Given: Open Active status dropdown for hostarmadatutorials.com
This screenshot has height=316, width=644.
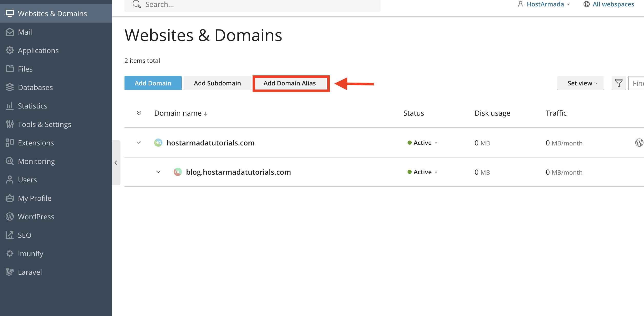Looking at the screenshot, I should click(x=422, y=143).
